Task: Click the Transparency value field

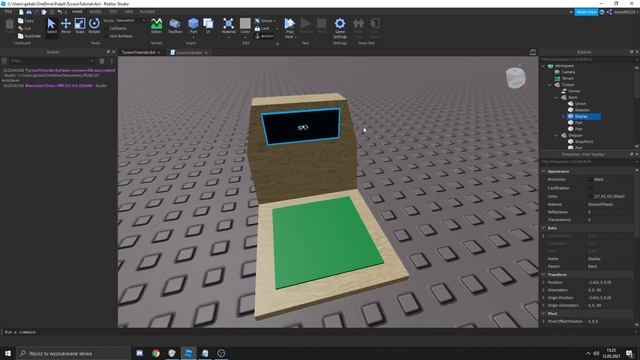Action: pos(610,220)
